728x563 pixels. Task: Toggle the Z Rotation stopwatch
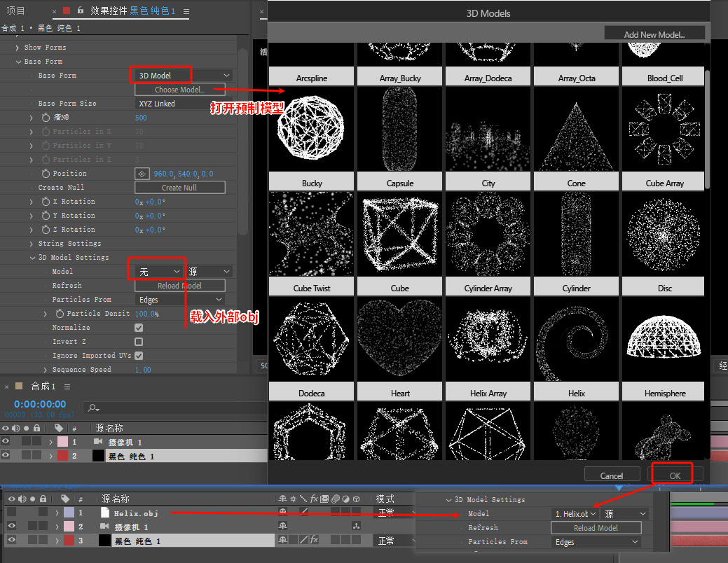click(46, 229)
